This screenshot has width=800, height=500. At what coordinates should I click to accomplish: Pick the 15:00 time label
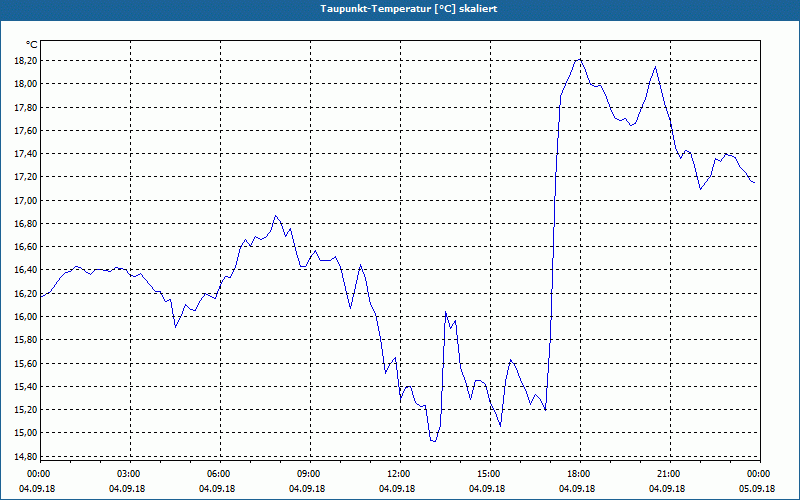pyautogui.click(x=489, y=474)
